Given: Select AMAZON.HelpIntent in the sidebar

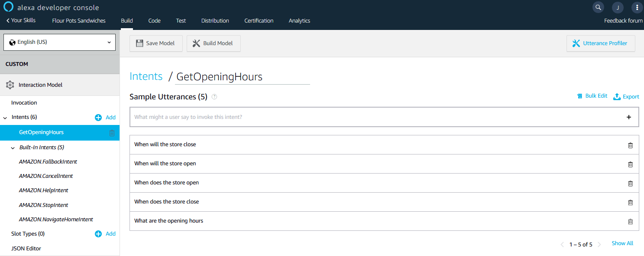Looking at the screenshot, I should pos(43,190).
